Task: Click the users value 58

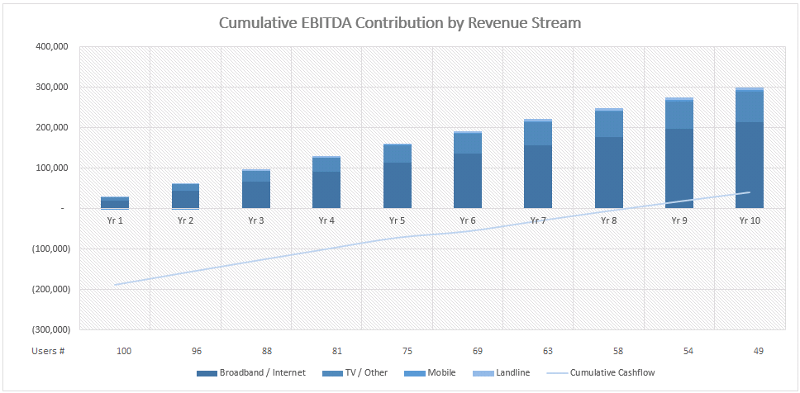Action: [x=619, y=351]
